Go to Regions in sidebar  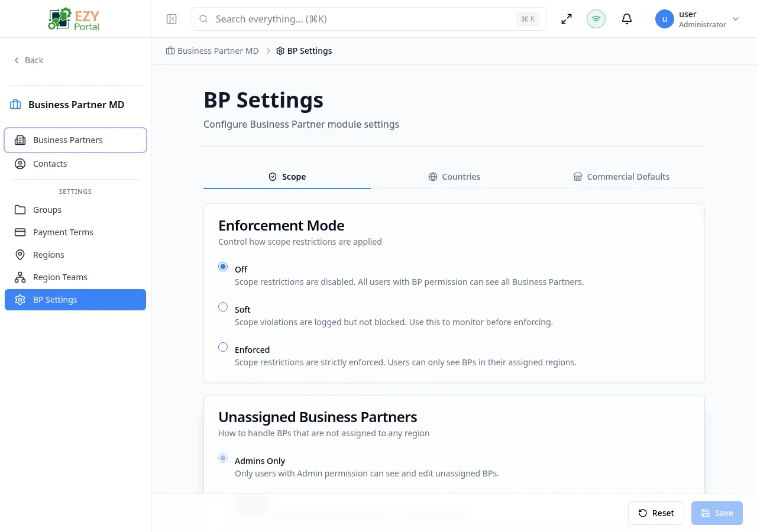tap(48, 255)
